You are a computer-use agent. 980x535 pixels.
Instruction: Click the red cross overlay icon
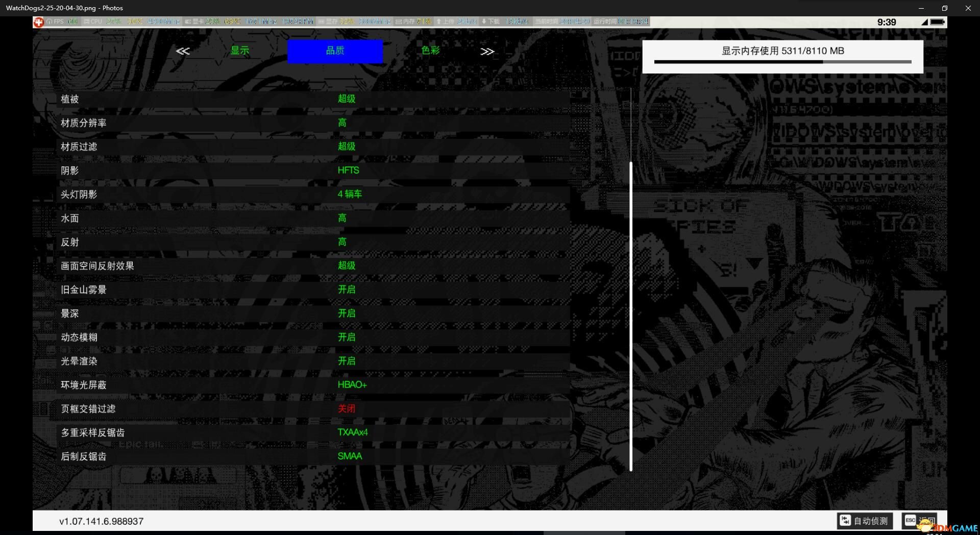tap(38, 22)
